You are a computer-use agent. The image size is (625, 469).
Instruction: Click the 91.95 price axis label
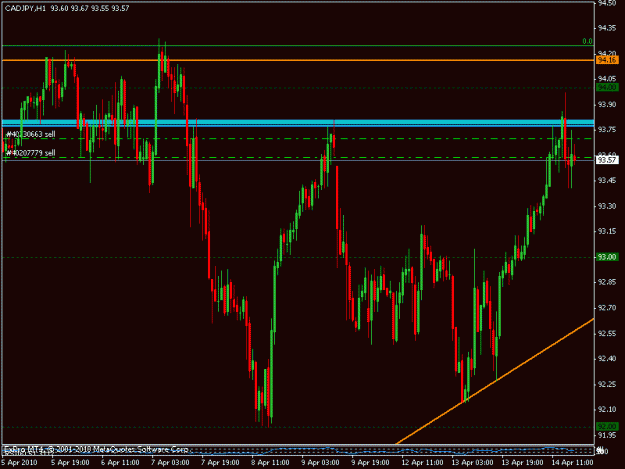click(607, 435)
